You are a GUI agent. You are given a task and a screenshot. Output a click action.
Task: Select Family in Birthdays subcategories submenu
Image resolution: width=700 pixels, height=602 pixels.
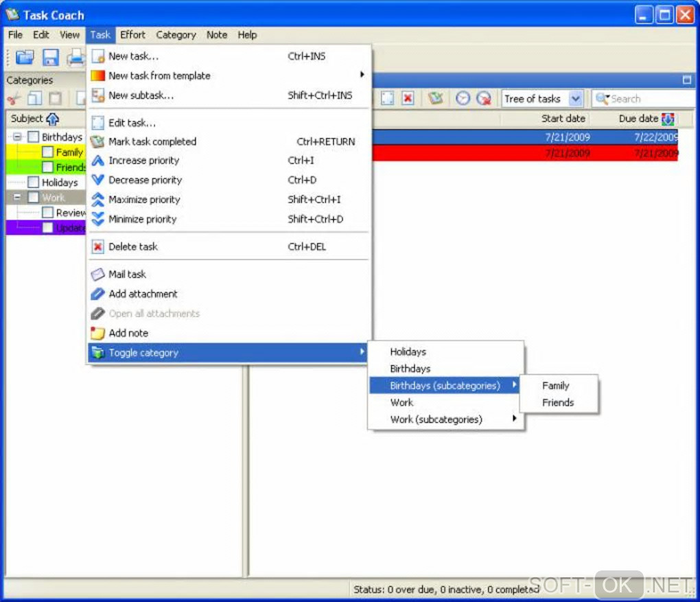pos(559,386)
